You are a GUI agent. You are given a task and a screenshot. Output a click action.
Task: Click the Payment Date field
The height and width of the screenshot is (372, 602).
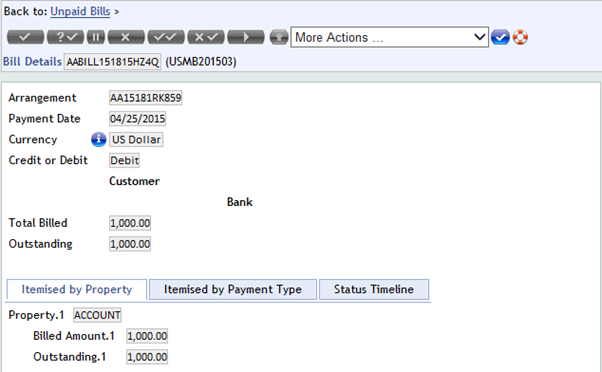(x=137, y=119)
